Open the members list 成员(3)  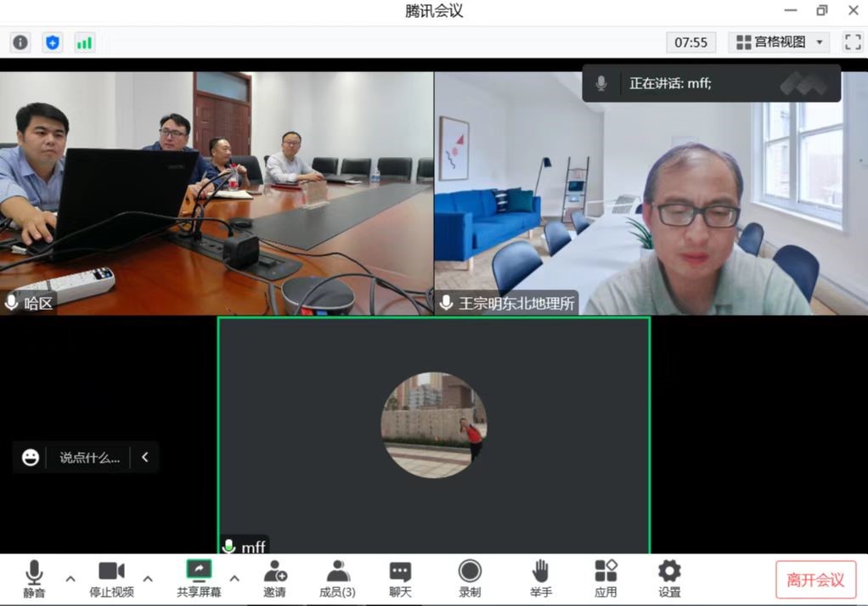tap(337, 578)
